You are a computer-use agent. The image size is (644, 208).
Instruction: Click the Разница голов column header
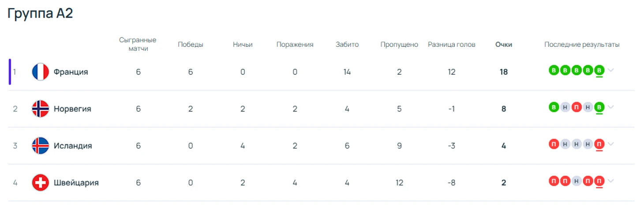click(452, 45)
